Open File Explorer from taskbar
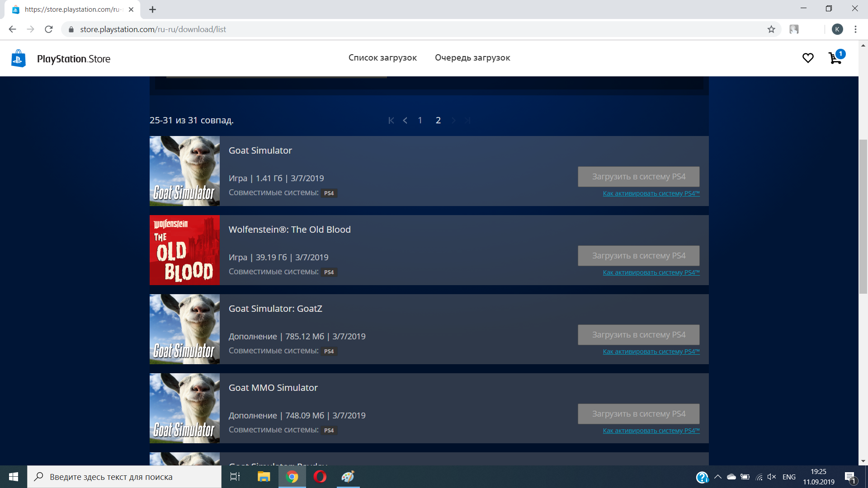 coord(264,477)
